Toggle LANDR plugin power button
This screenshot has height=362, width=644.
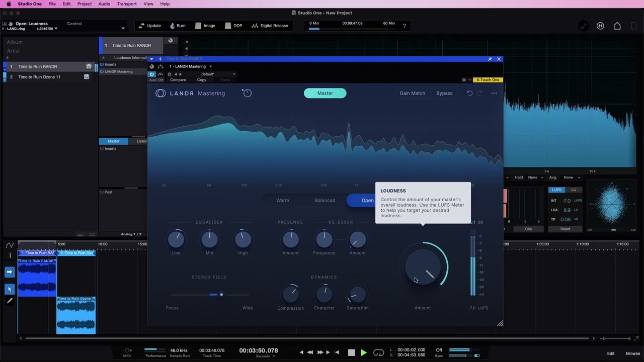151,74
